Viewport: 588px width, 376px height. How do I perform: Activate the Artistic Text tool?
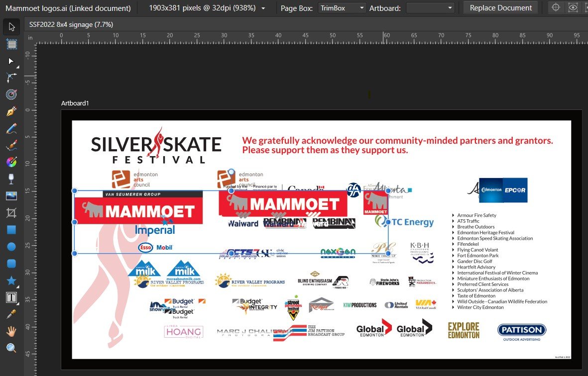point(11,297)
